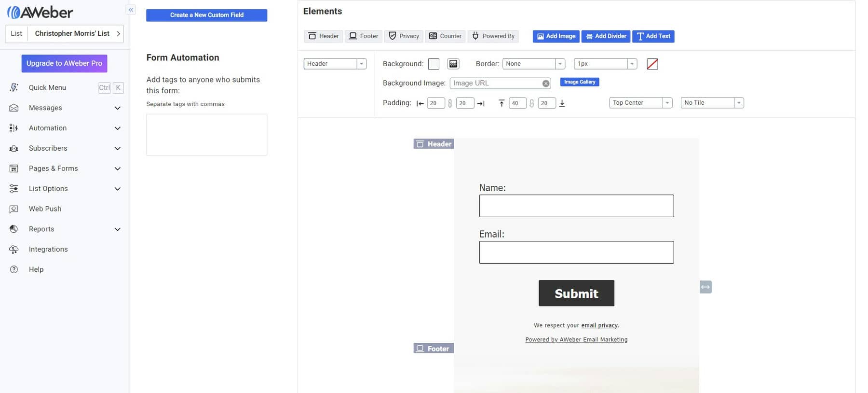868x393 pixels.
Task: Open the border color swatch
Action: click(652, 64)
